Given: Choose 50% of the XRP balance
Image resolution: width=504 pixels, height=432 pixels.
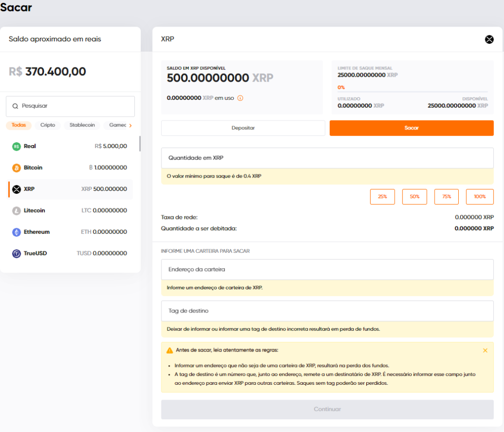Looking at the screenshot, I should pos(414,197).
